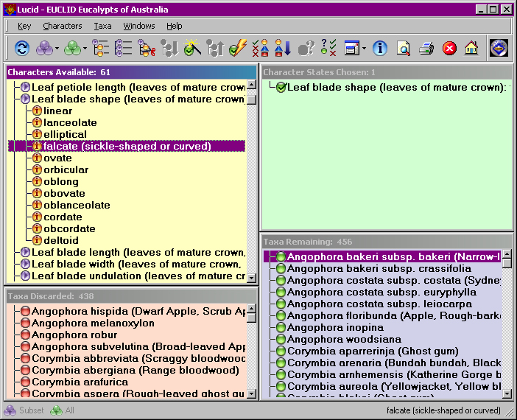Collapse Leaf blade shape character
Screen dimensions: 517x420
(x=25, y=99)
